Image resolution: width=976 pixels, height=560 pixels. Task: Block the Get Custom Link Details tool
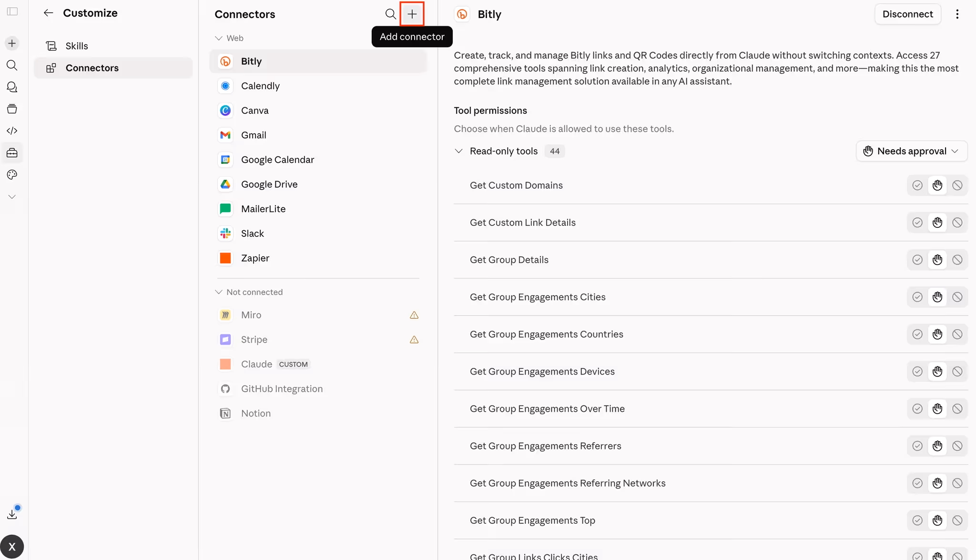(x=957, y=223)
